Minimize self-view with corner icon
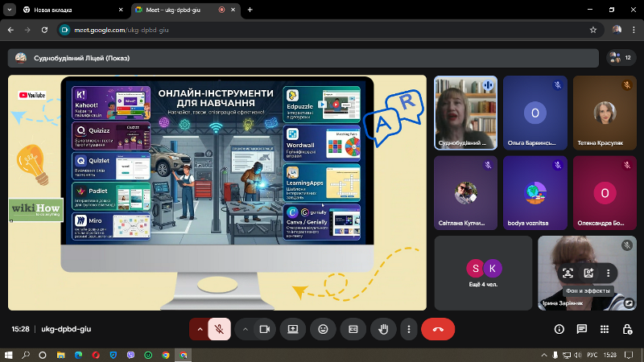This screenshot has height=362, width=644. click(629, 303)
